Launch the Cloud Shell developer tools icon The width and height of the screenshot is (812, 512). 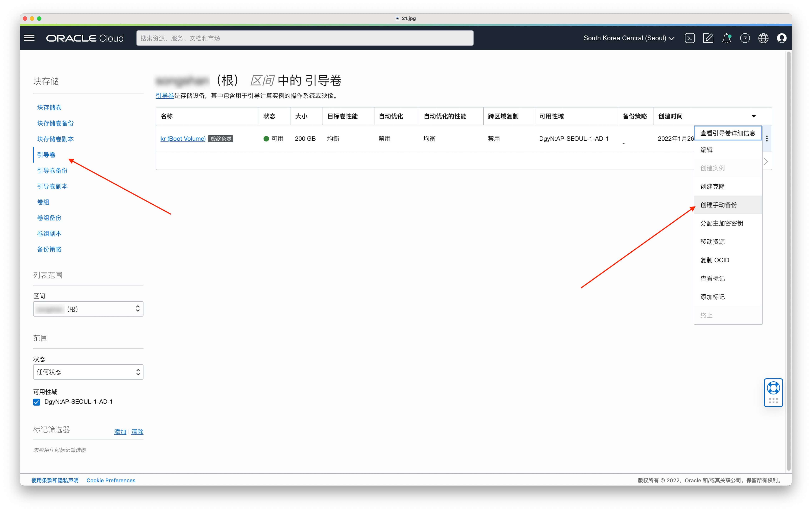click(690, 38)
